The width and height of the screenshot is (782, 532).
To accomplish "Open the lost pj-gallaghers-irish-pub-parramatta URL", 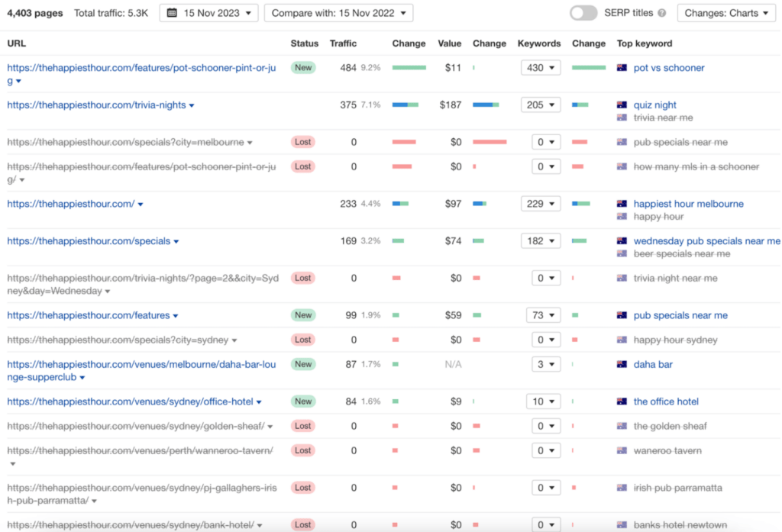I will [141, 494].
